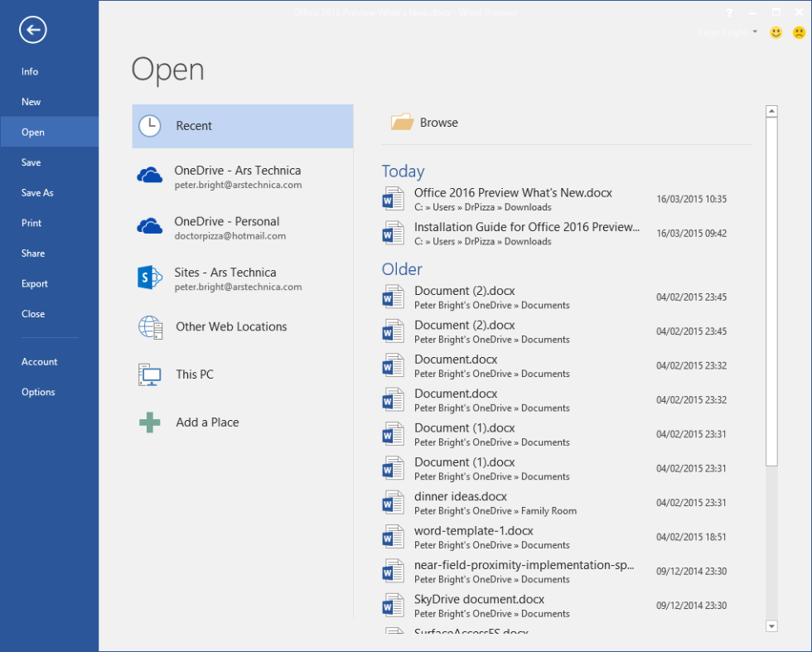Select the Other Web Locations globe icon
Image resolution: width=812 pixels, height=652 pixels.
(151, 327)
